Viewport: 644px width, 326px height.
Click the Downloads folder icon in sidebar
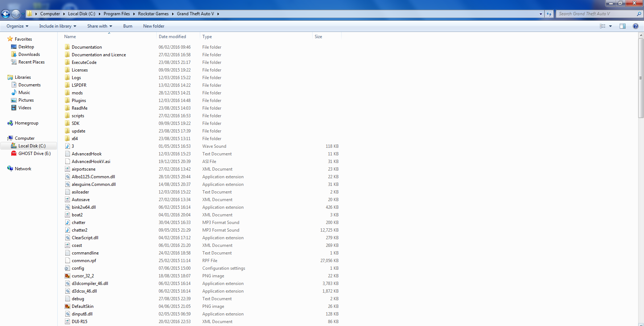pyautogui.click(x=14, y=54)
